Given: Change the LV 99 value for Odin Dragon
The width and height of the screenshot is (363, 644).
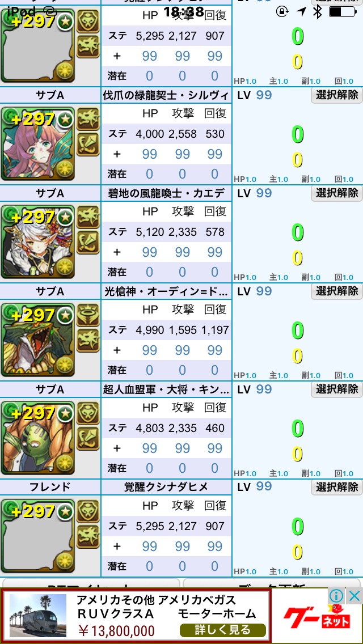Looking at the screenshot, I should pyautogui.click(x=264, y=291).
